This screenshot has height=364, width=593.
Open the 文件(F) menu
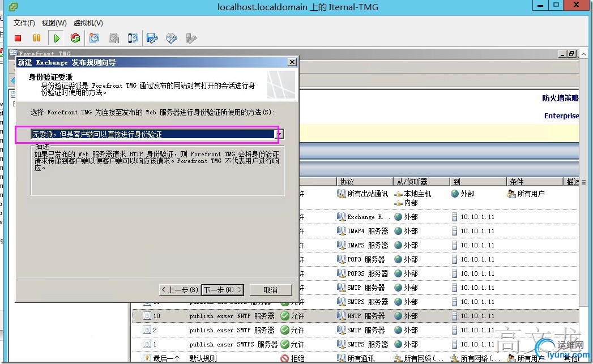click(24, 23)
